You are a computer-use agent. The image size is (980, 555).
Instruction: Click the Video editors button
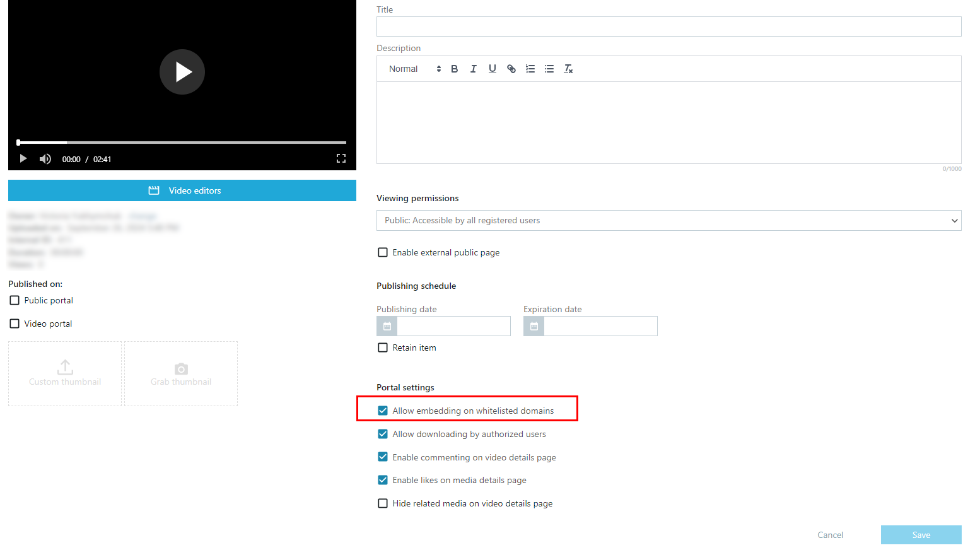click(182, 190)
